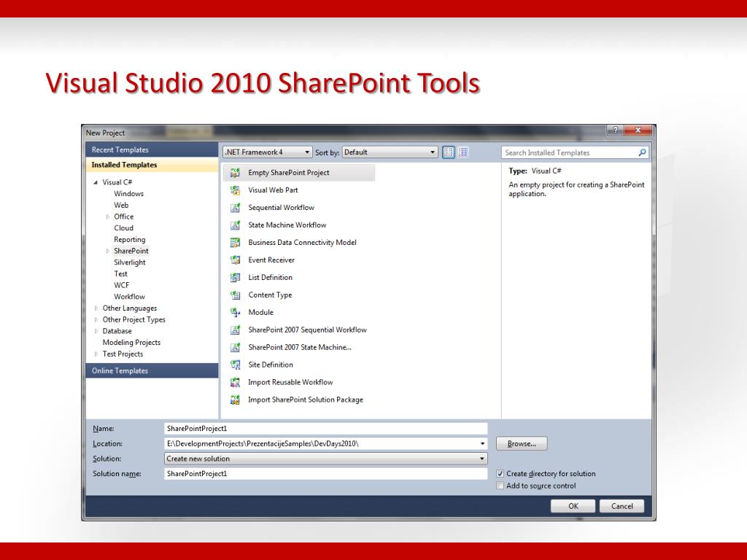Open the .NET Framework 4 dropdown
Image resolution: width=747 pixels, height=560 pixels.
click(268, 152)
